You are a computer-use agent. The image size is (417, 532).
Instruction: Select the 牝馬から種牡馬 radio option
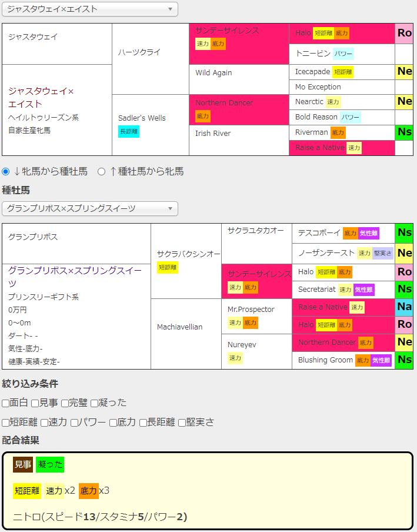tap(6, 171)
